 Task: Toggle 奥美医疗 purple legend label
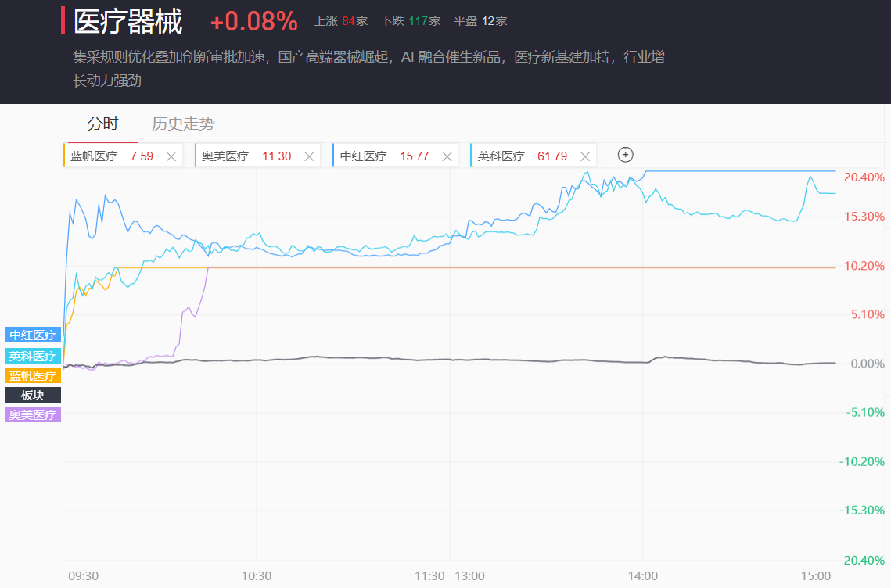click(33, 414)
